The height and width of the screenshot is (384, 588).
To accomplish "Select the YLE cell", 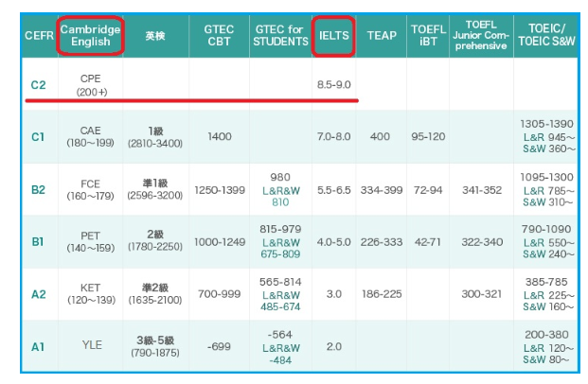I will point(92,345).
